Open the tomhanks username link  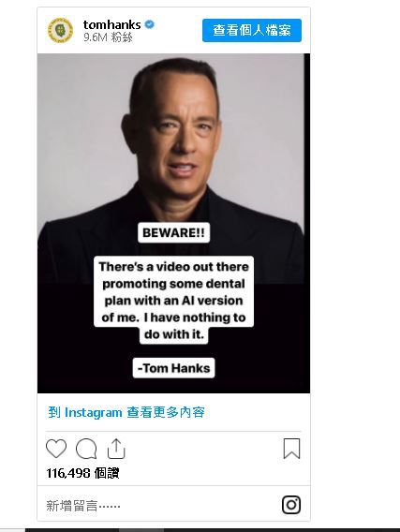click(111, 24)
